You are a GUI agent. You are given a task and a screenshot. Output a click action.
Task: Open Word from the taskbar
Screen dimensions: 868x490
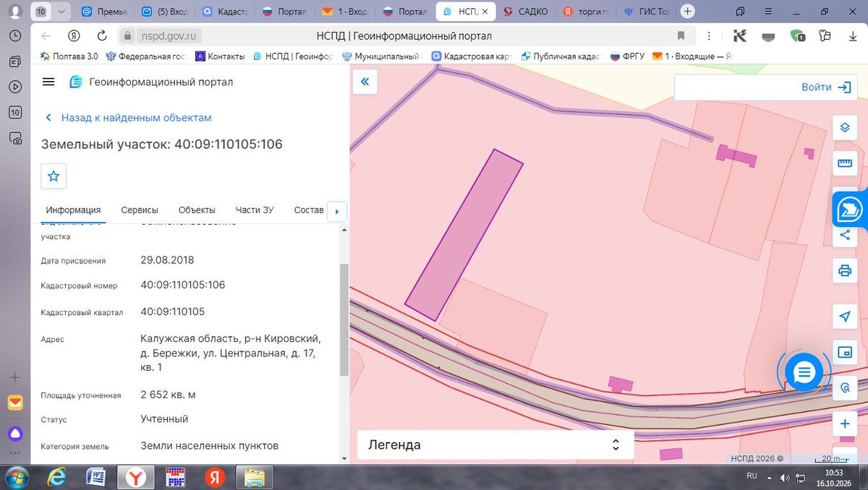(x=95, y=477)
